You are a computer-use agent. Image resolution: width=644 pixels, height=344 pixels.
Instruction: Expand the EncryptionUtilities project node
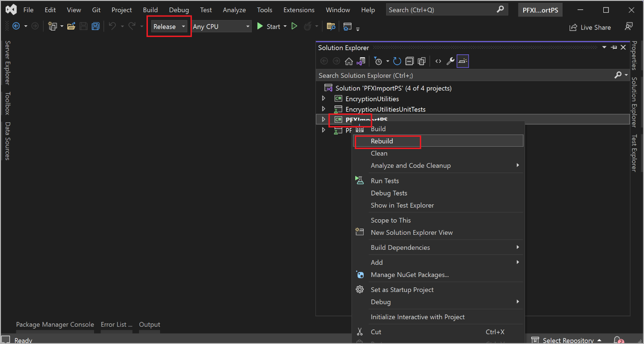click(323, 98)
